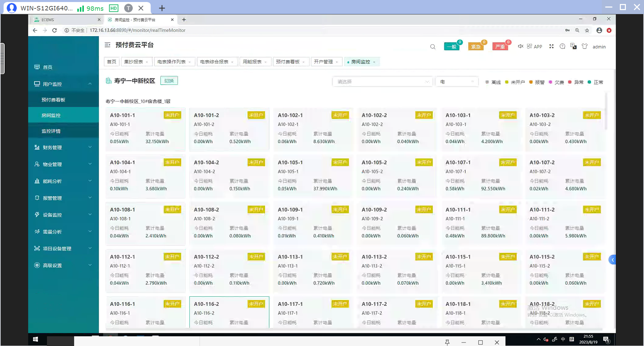Filter by 未开户 status legend
This screenshot has height=346, width=644.
click(515, 82)
